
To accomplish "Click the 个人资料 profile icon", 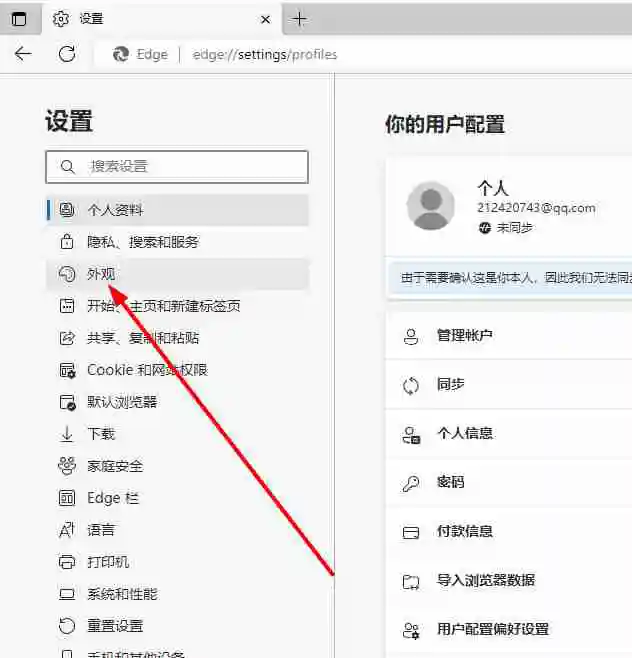I will (67, 209).
